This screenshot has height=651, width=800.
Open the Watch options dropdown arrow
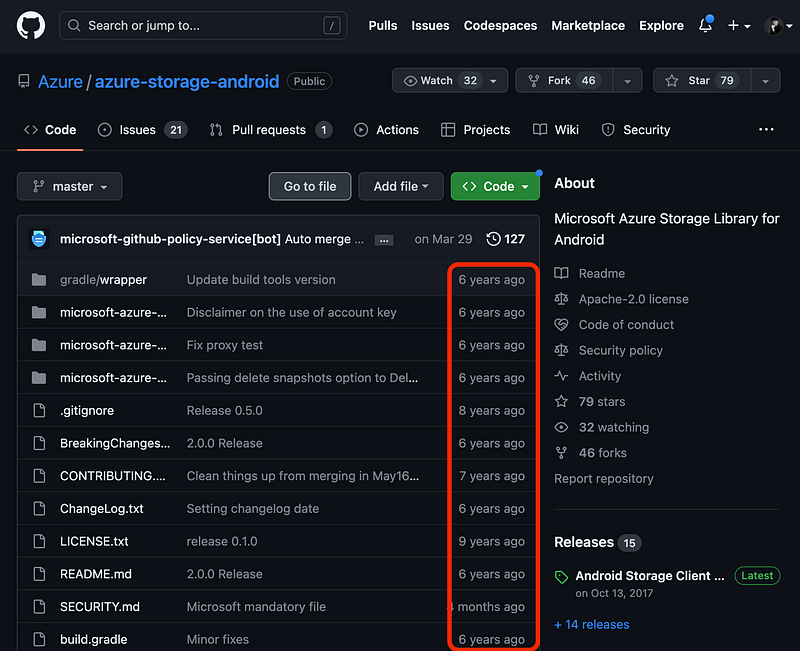click(x=493, y=81)
